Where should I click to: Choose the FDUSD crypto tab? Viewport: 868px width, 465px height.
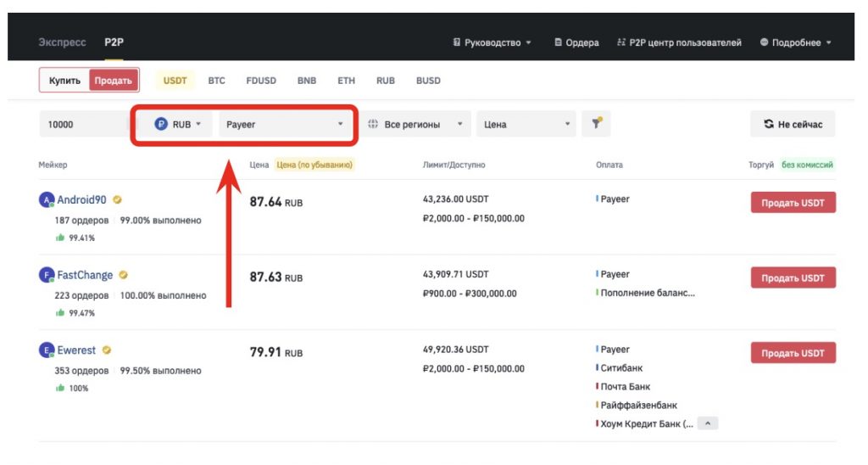(261, 81)
